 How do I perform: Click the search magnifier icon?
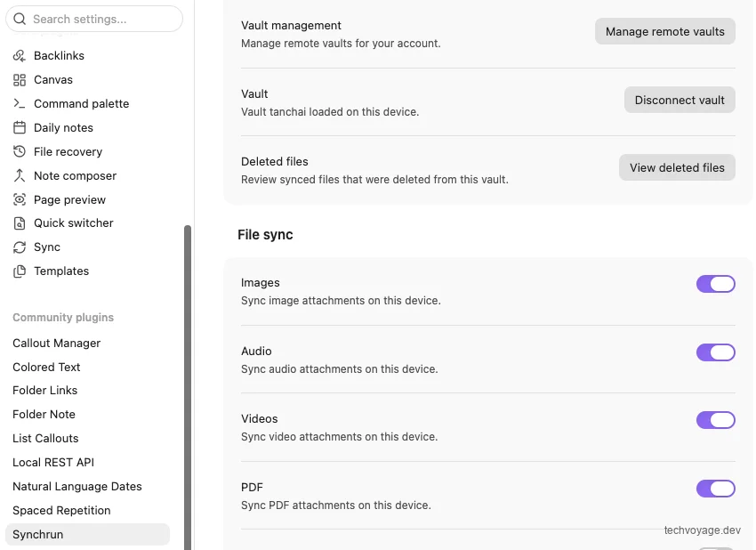click(20, 19)
